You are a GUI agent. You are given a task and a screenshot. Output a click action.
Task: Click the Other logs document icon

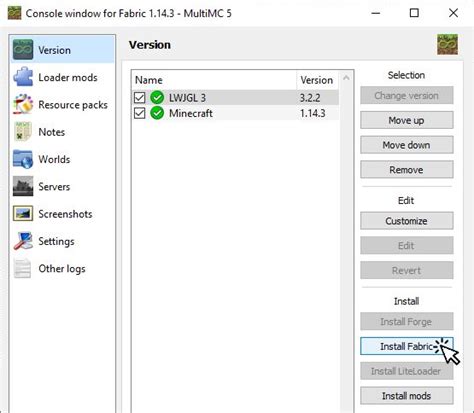coord(23,268)
